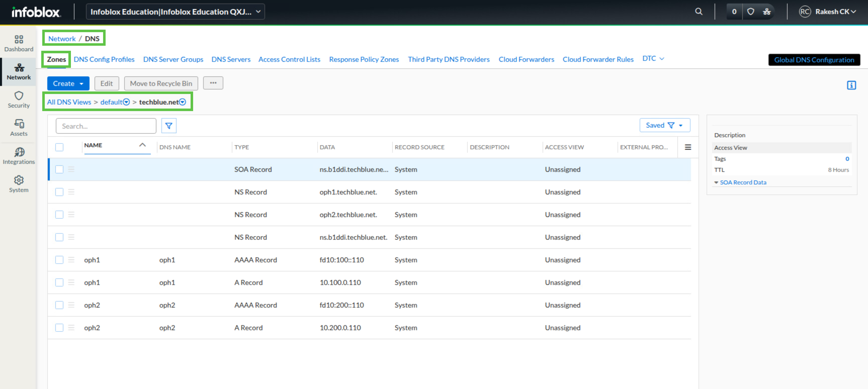Click the drag handle on oph1 AAAA Record row

click(71, 260)
